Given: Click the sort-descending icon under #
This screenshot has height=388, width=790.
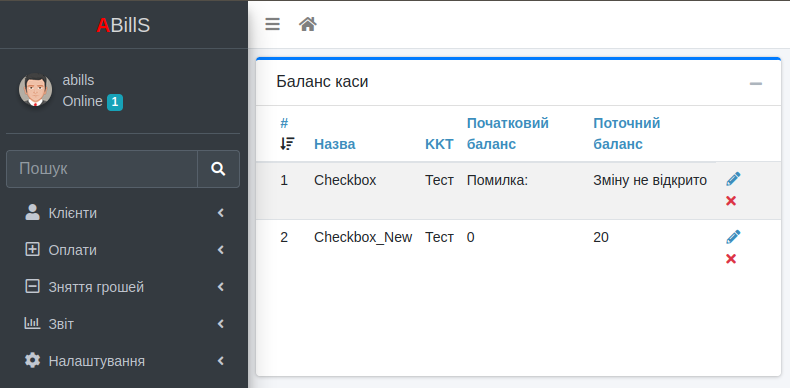Looking at the screenshot, I should [287, 144].
